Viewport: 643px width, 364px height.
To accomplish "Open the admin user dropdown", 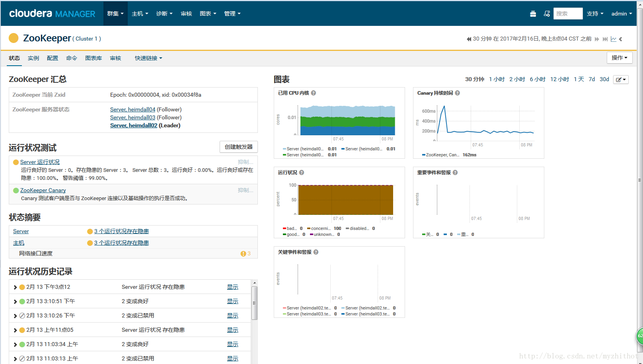I will point(622,14).
